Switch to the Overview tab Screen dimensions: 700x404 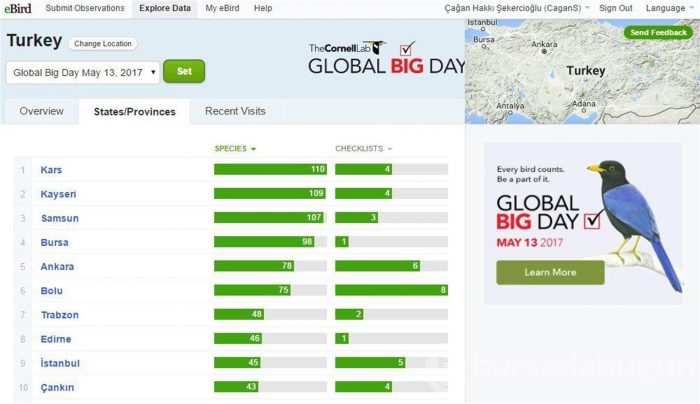coord(42,111)
